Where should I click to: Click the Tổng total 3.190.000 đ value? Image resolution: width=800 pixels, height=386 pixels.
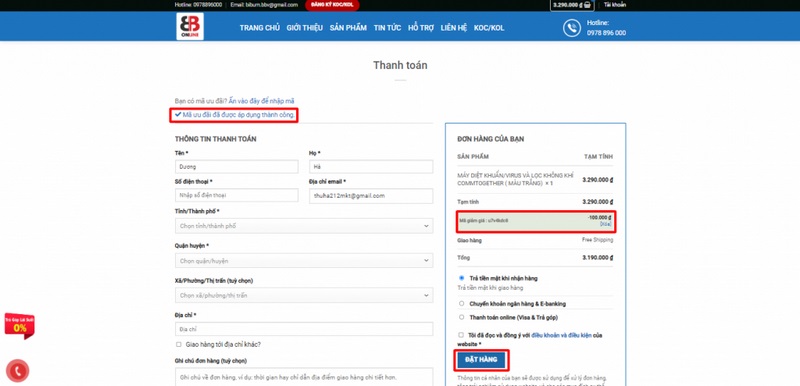597,258
